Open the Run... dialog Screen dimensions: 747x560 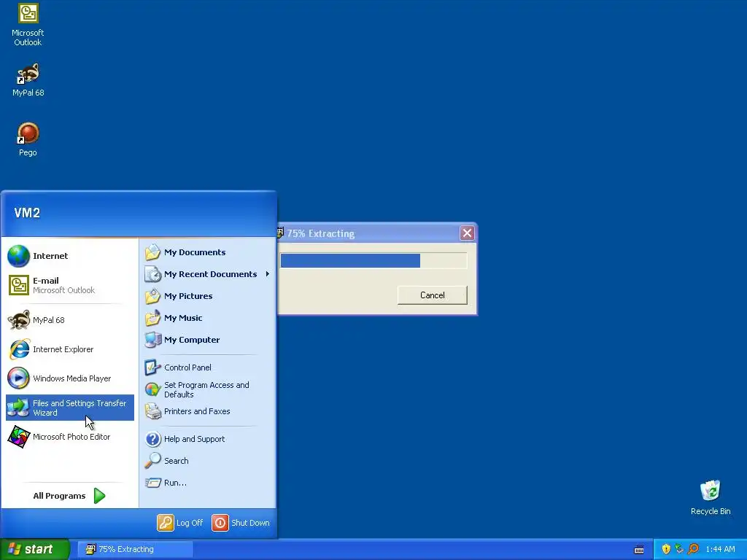(208, 483)
